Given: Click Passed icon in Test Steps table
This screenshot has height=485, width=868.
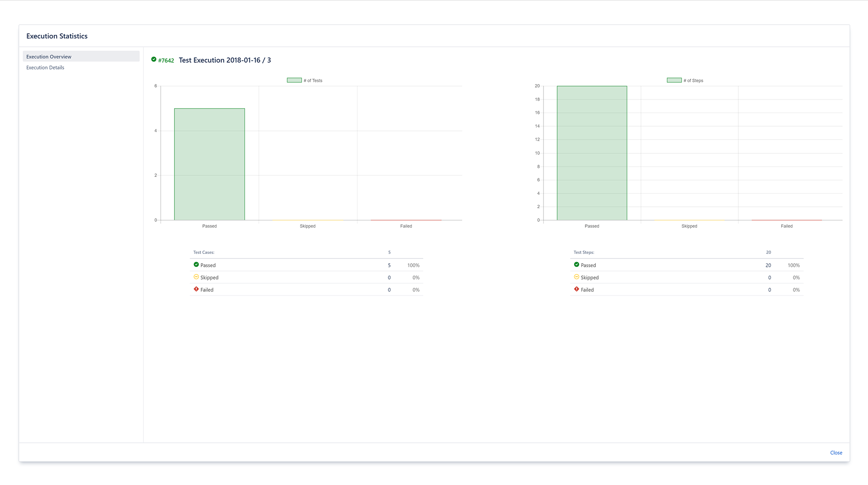Looking at the screenshot, I should point(576,265).
